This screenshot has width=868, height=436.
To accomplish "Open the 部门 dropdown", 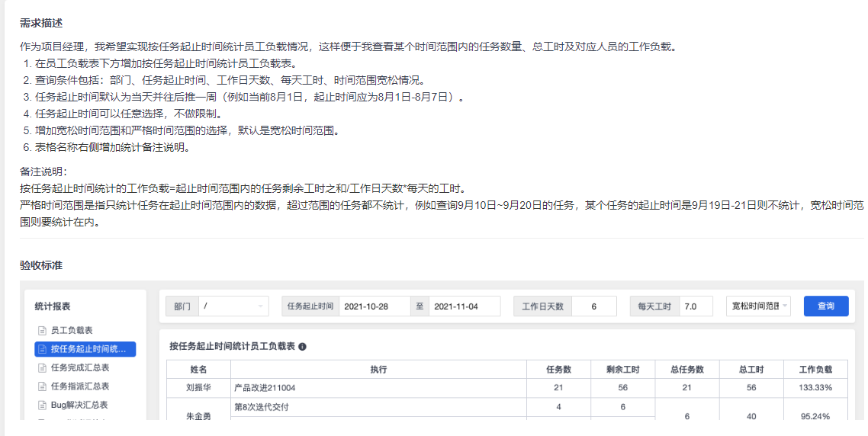I will point(233,306).
